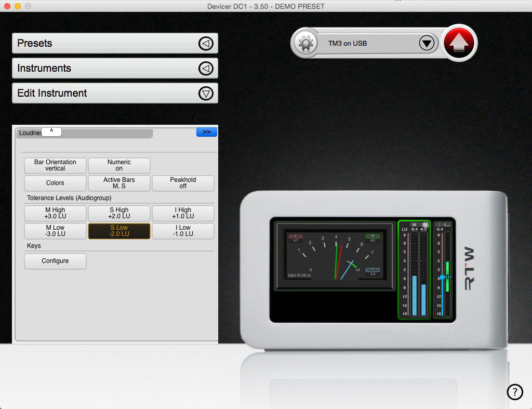
Task: Change Bar Orientation from vertical
Action: 55,165
